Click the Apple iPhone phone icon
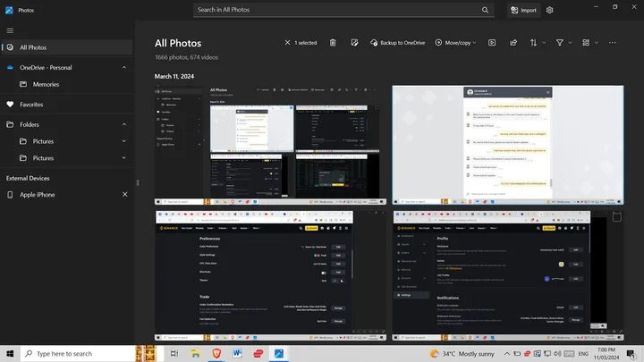The height and width of the screenshot is (362, 644). point(10,195)
